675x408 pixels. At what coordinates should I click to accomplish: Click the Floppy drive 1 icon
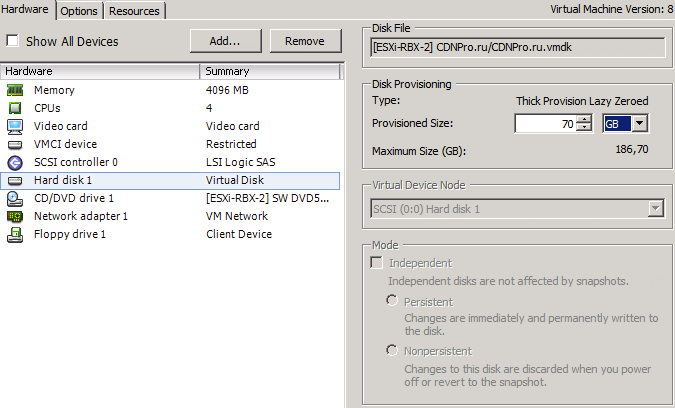tap(15, 234)
